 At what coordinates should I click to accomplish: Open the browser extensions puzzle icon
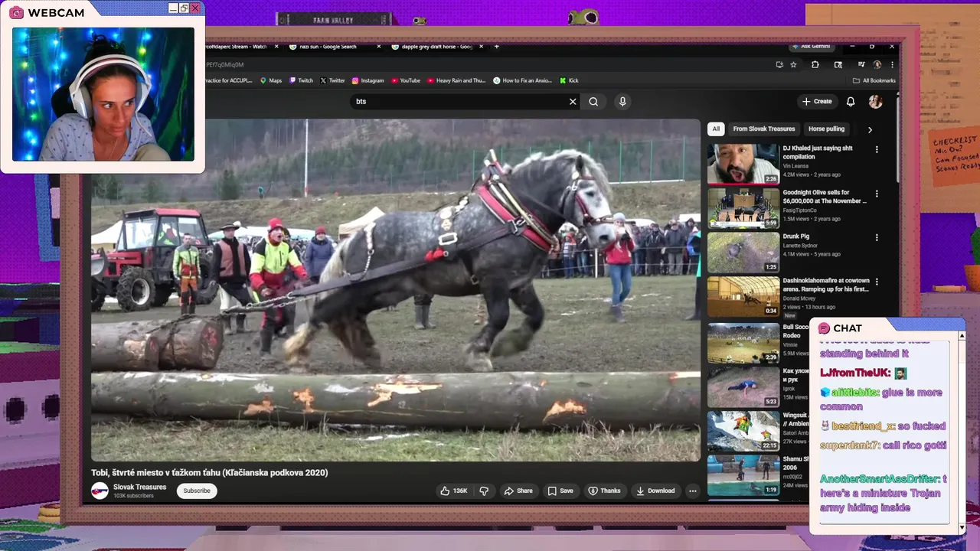[x=815, y=65]
